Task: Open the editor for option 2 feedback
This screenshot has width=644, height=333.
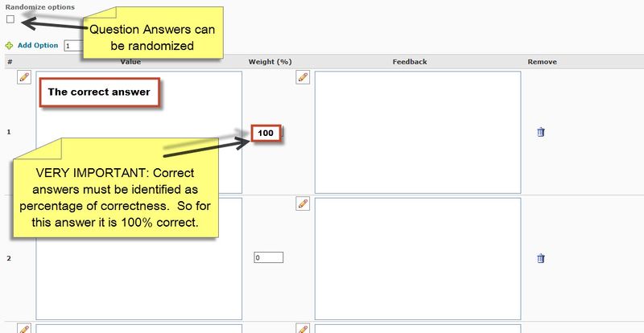Action: click(x=303, y=203)
